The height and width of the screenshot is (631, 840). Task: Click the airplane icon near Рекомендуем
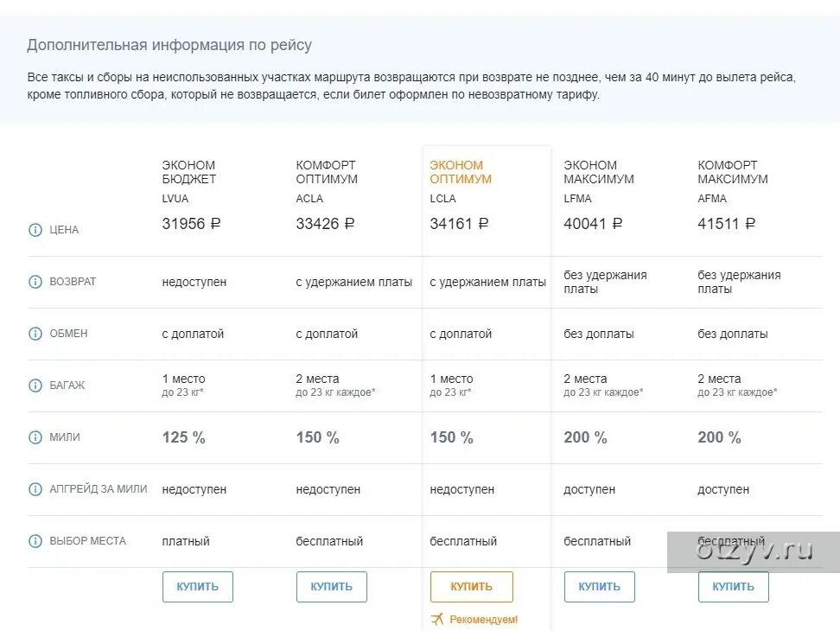437,619
